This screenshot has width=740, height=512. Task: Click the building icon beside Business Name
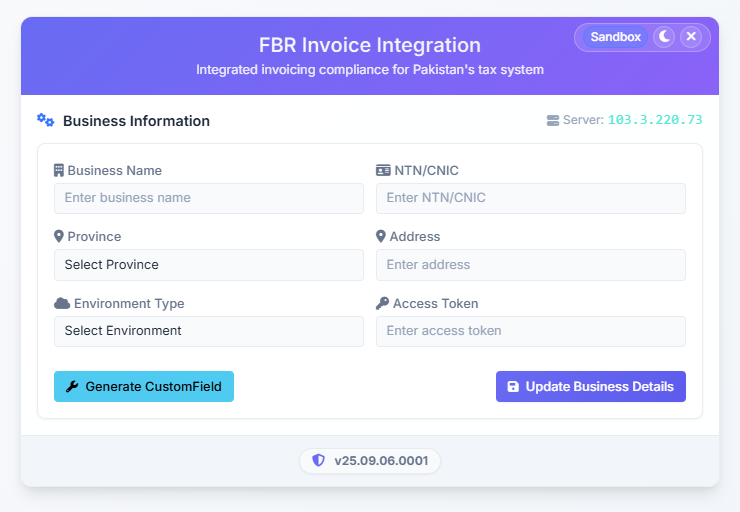click(x=59, y=170)
